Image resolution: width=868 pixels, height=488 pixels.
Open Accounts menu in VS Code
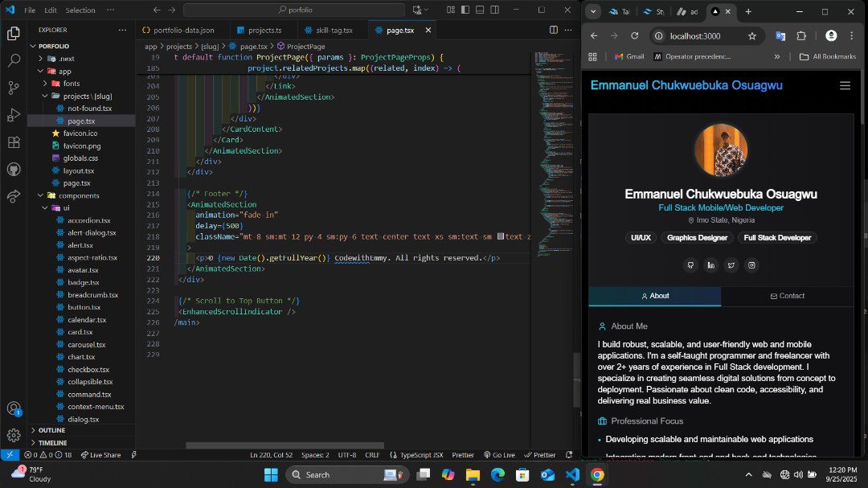pyautogui.click(x=14, y=408)
